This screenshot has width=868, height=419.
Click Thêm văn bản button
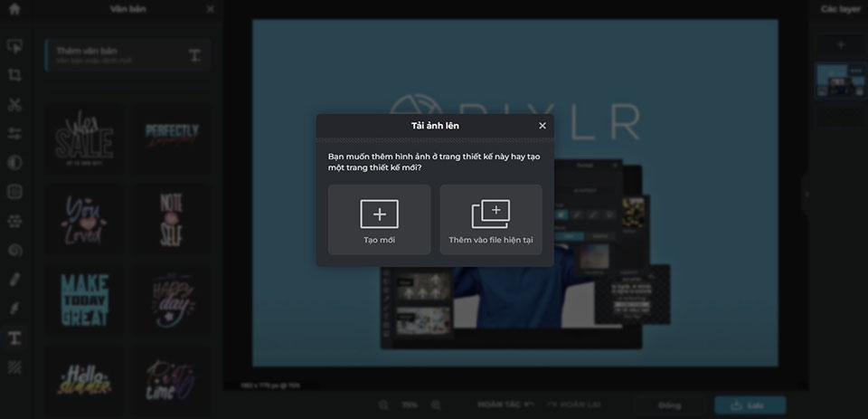click(127, 55)
